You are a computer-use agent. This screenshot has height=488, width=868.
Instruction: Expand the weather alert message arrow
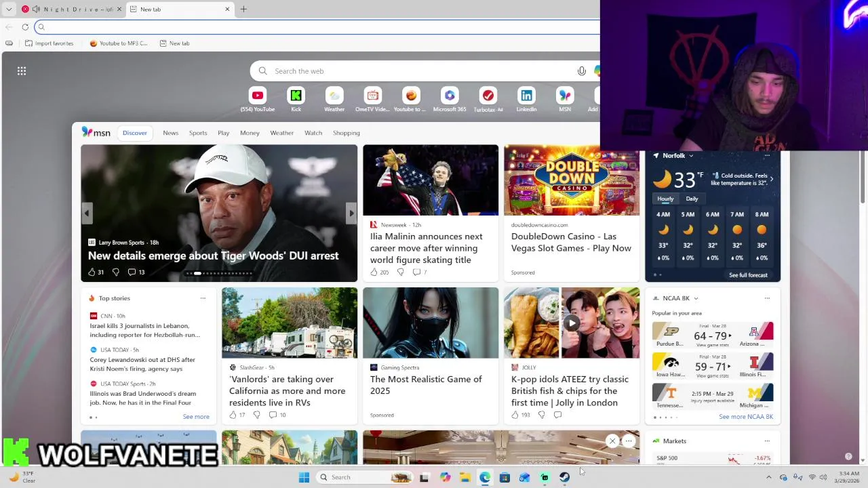pos(772,179)
